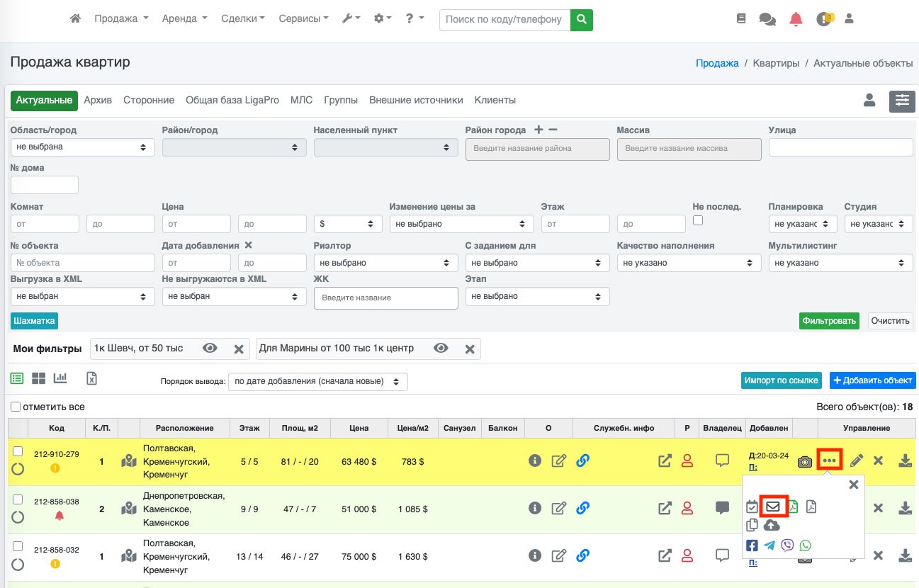Open the 'Аренда' menu
This screenshot has height=588, width=919.
click(x=184, y=19)
